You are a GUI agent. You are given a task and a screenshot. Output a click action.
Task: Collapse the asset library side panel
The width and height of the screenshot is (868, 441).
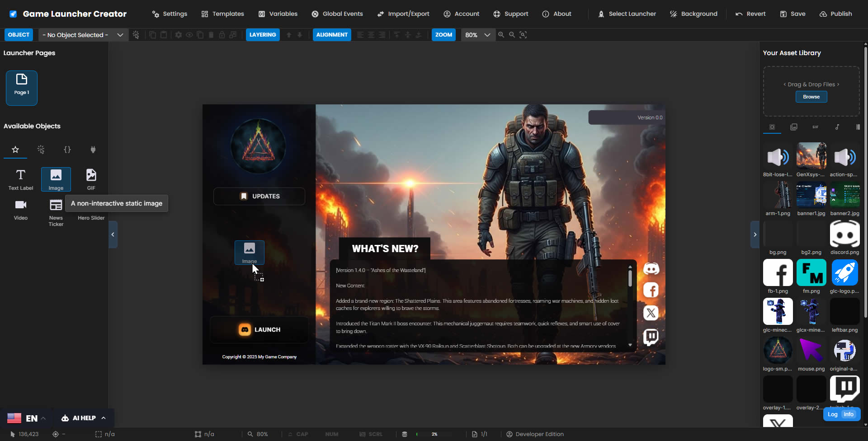click(755, 235)
